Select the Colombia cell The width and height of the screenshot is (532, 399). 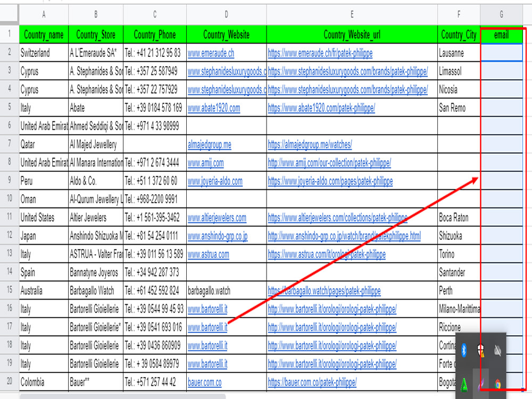coord(44,382)
